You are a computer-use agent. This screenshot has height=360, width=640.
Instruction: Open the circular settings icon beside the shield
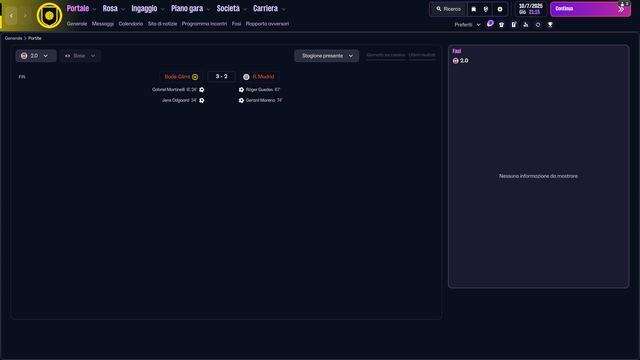click(x=500, y=9)
